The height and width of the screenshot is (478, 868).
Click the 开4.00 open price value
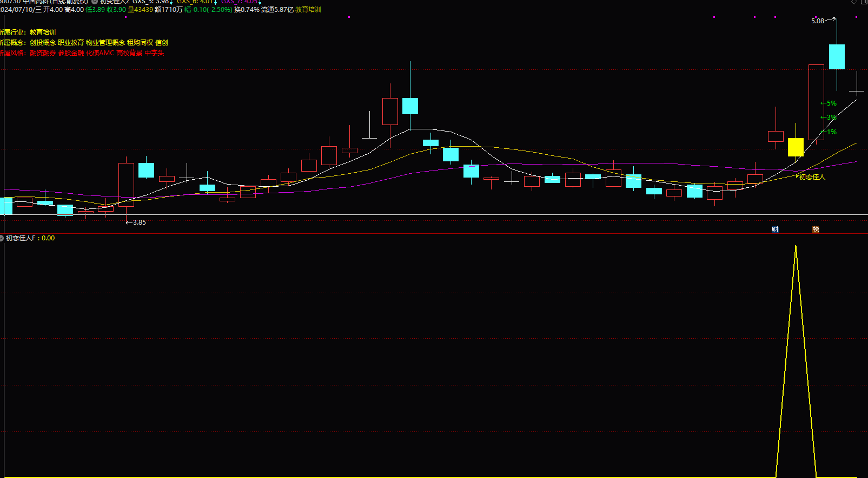click(x=53, y=10)
